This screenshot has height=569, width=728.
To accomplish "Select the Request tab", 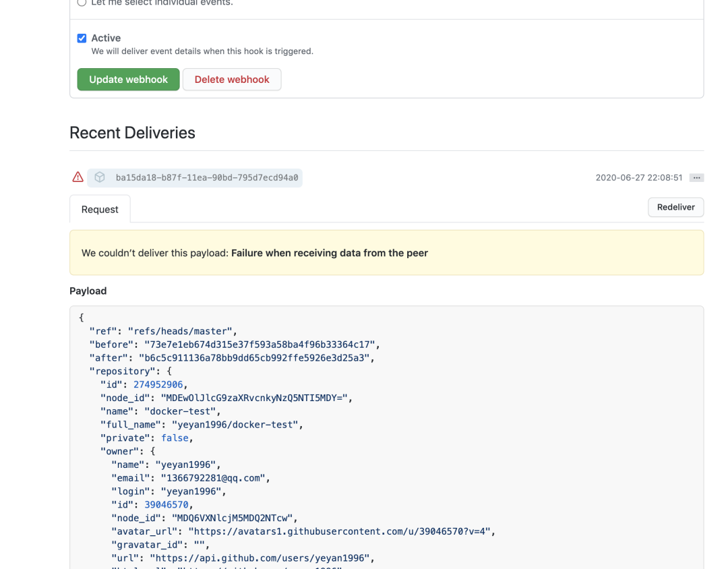I will tap(99, 209).
